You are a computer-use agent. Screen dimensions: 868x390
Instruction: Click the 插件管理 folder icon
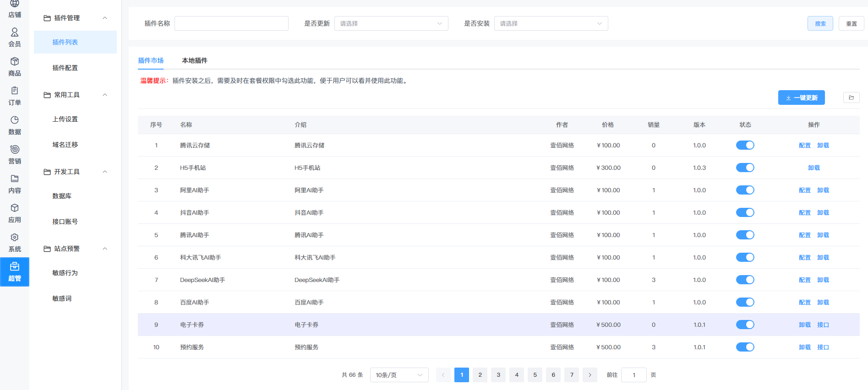[x=47, y=18]
